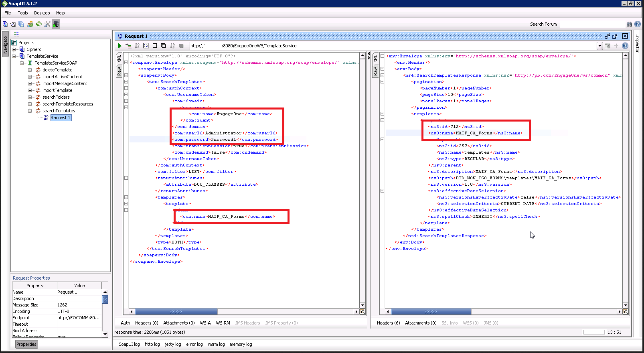Image resolution: width=644 pixels, height=353 pixels.
Task: Click the Empty Project toolbar icon
Action: coord(5,24)
